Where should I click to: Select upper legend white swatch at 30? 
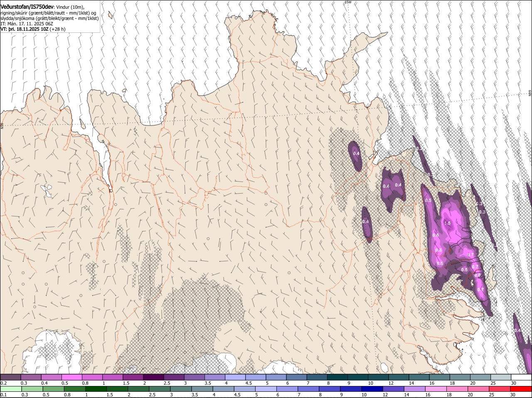tap(522, 377)
